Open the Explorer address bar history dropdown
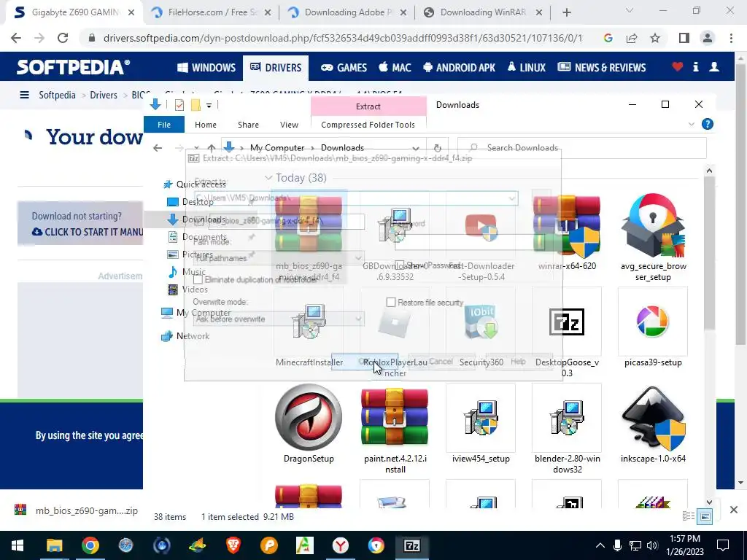Viewport: 747px width, 560px height. point(416,148)
